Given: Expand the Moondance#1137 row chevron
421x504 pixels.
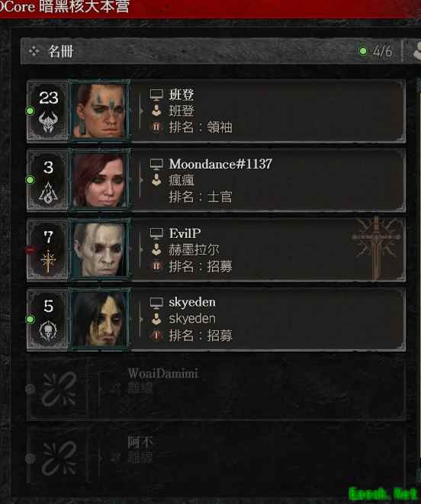Looking at the screenshot, I should 142,180.
